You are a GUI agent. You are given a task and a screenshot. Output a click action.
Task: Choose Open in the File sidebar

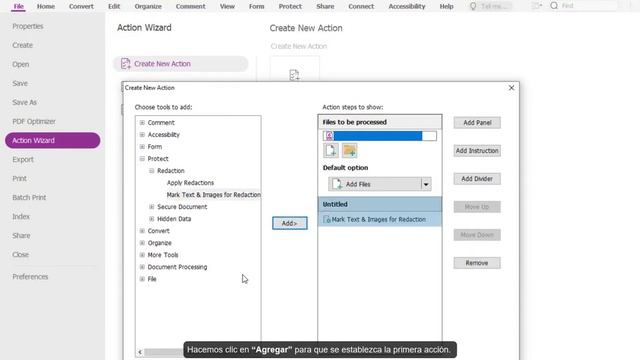click(x=20, y=64)
